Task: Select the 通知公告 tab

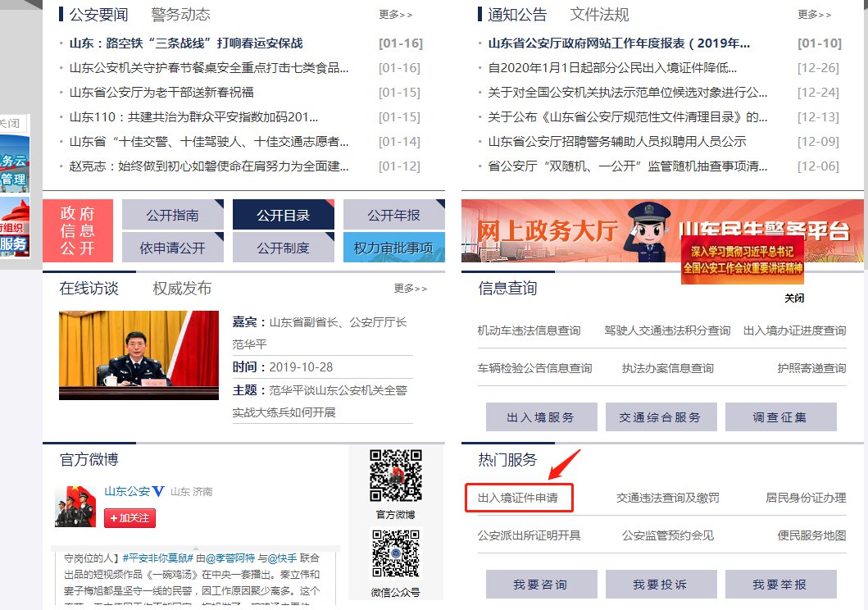Action: click(x=517, y=15)
